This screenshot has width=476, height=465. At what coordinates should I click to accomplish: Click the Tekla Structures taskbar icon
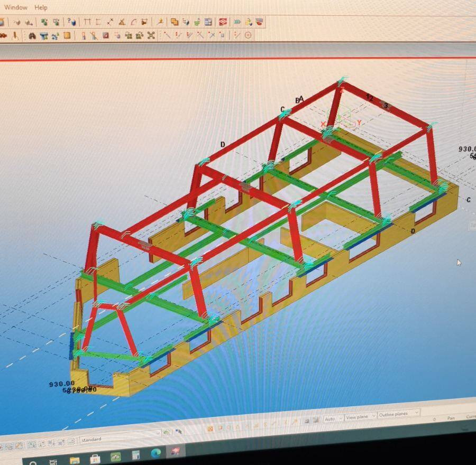(x=176, y=451)
